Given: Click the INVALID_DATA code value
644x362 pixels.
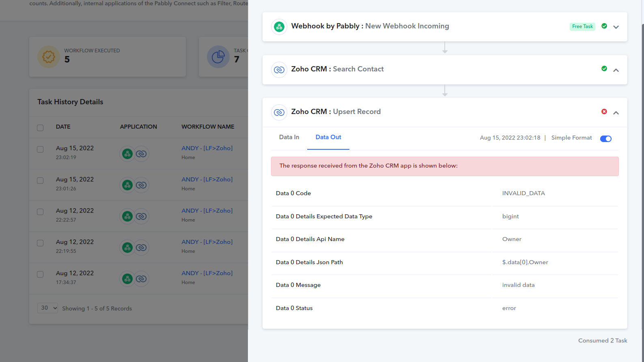Looking at the screenshot, I should point(523,193).
